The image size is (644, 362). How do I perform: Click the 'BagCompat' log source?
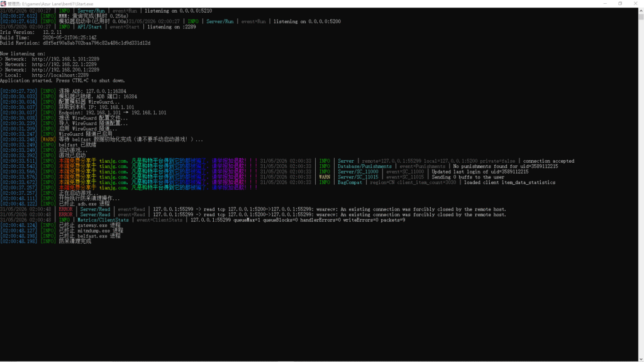(350, 182)
